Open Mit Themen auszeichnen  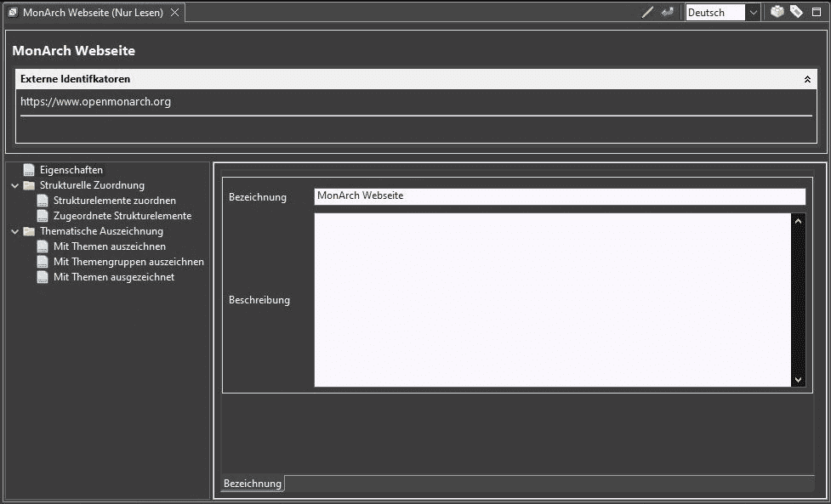pos(109,246)
